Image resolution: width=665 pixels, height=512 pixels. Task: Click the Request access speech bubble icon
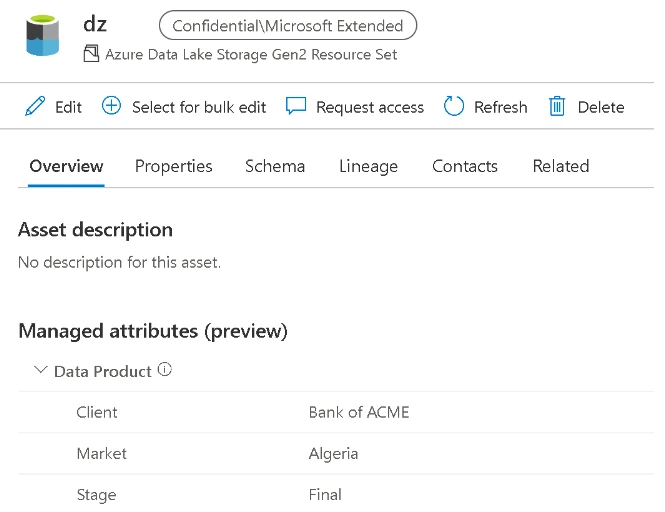[295, 107]
